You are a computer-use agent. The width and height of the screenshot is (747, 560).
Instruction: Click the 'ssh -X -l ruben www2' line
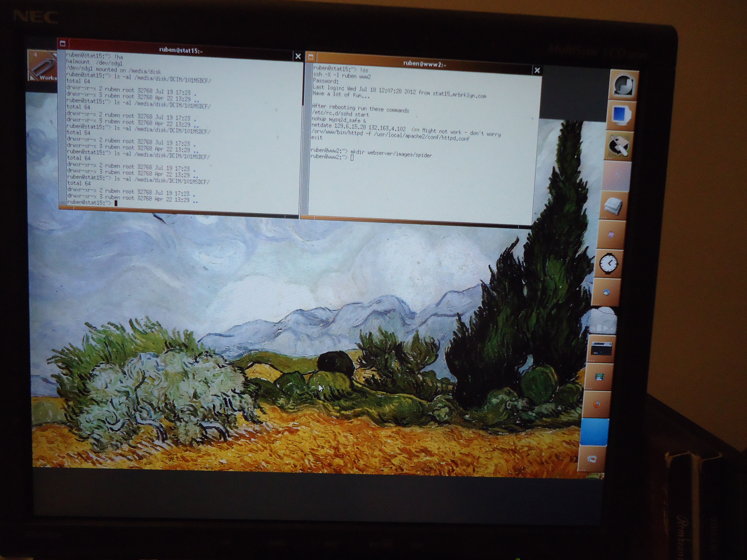click(342, 75)
